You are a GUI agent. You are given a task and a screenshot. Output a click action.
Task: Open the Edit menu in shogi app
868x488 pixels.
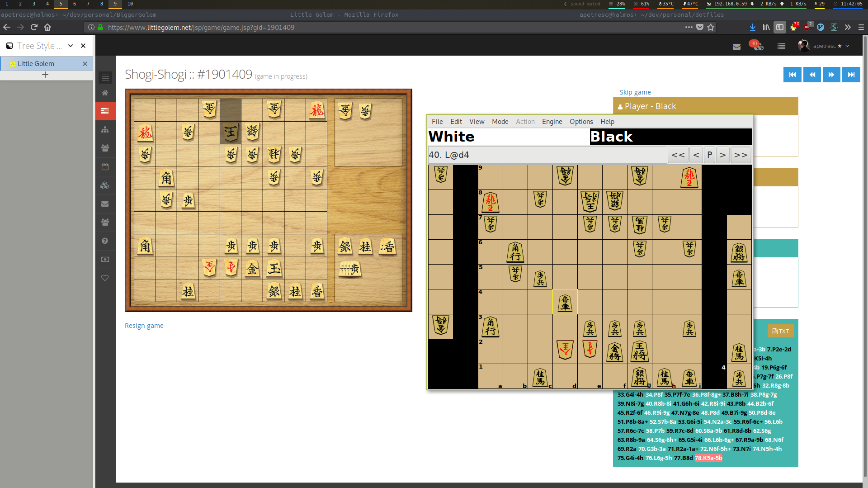pos(456,122)
